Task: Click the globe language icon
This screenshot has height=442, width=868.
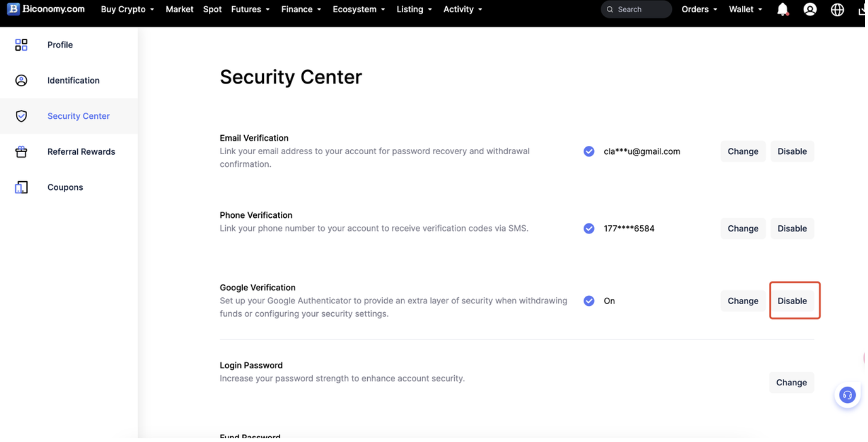Action: coord(837,10)
